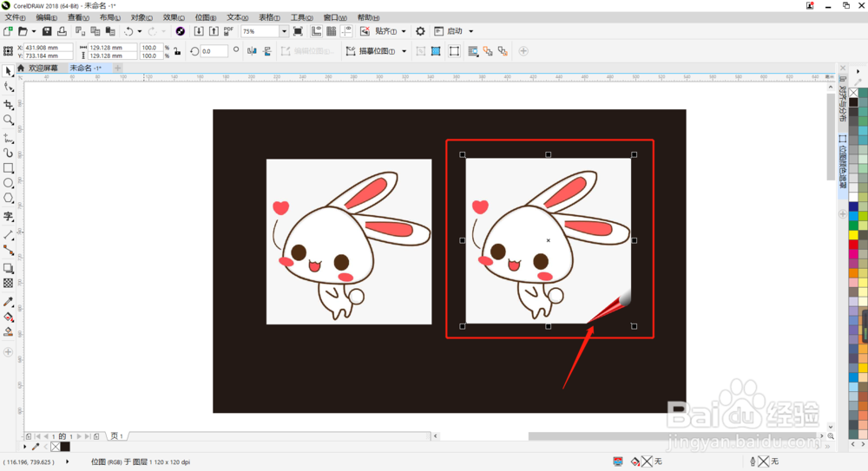The width and height of the screenshot is (868, 471).
Task: Click the New document icon
Action: coord(8,31)
